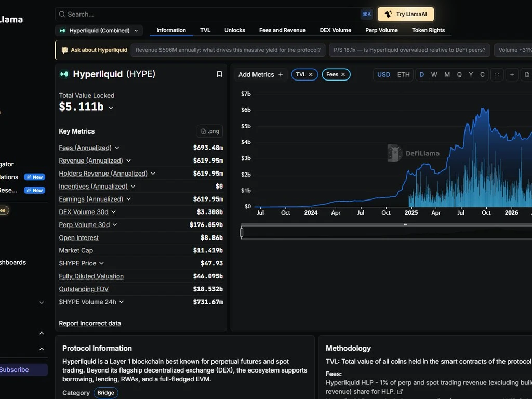Click the ⌘K shortcut badge
532x399 pixels.
click(366, 14)
